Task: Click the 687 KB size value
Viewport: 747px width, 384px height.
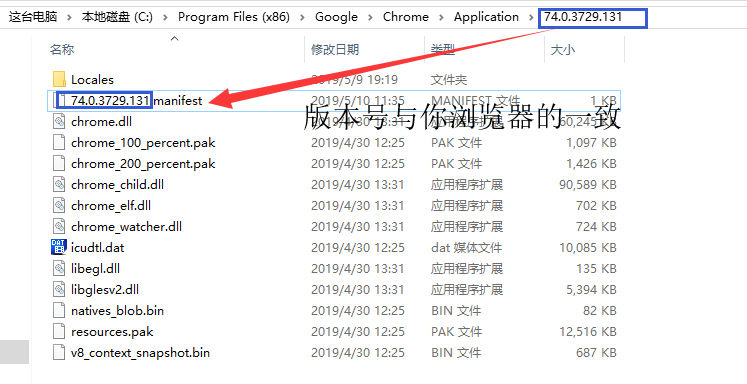Action: [596, 352]
